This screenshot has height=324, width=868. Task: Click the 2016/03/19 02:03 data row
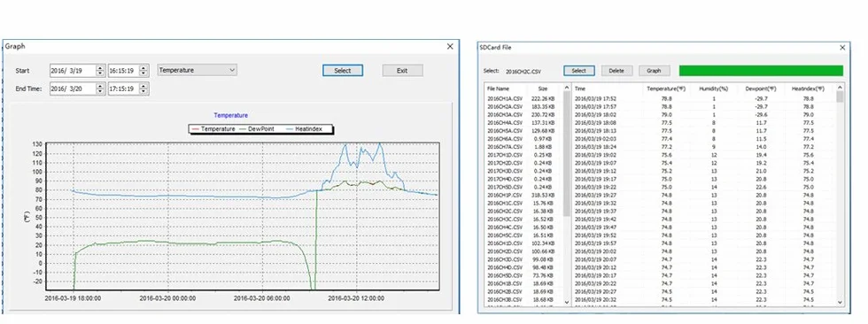pos(704,139)
